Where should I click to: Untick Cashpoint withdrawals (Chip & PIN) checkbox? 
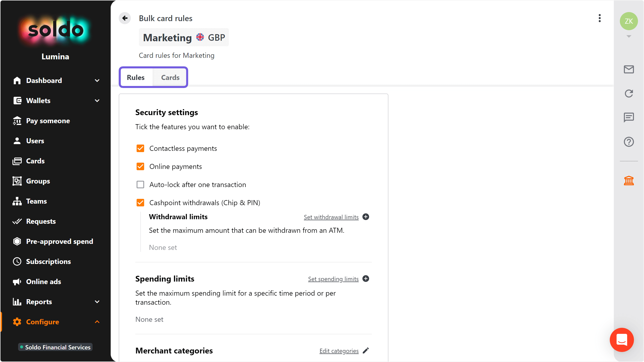[140, 203]
